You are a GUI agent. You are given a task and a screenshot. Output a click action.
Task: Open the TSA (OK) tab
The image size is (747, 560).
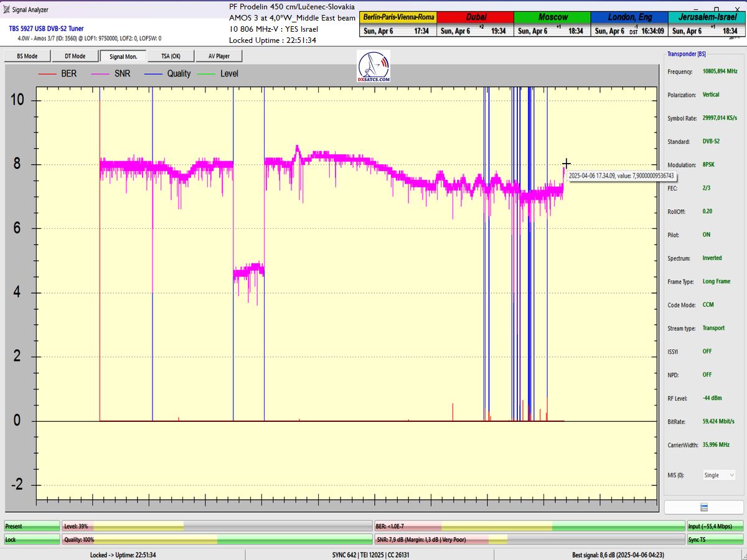pos(171,56)
